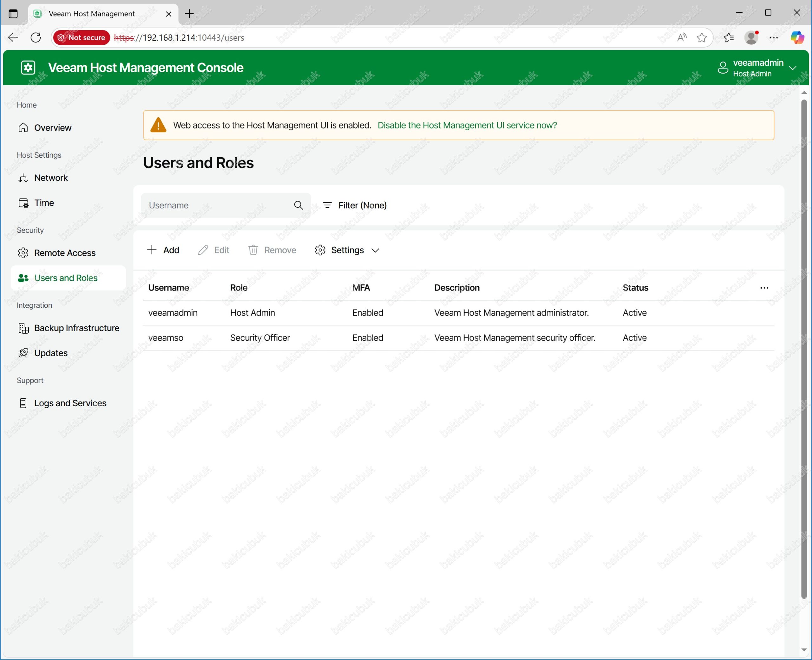Add a new user

pyautogui.click(x=163, y=250)
